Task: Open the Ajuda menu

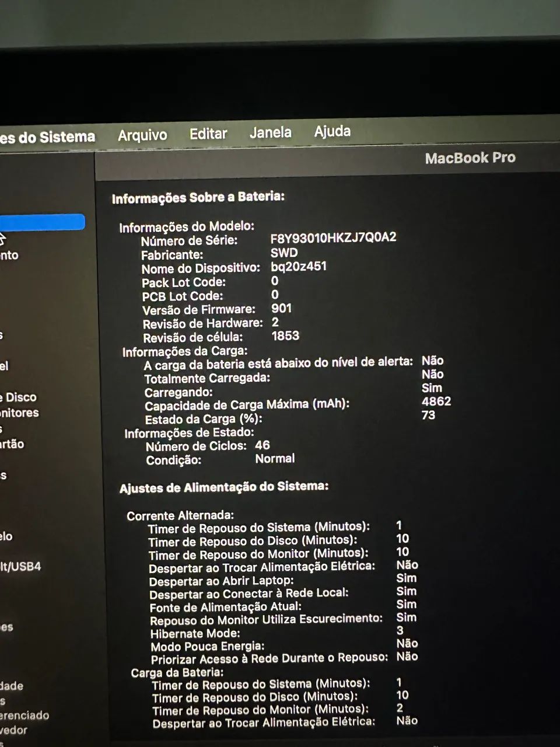Action: click(x=332, y=131)
